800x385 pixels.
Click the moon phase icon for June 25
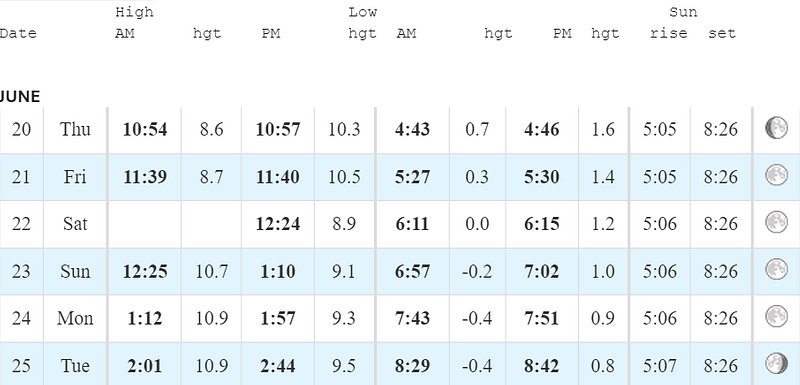point(776,364)
